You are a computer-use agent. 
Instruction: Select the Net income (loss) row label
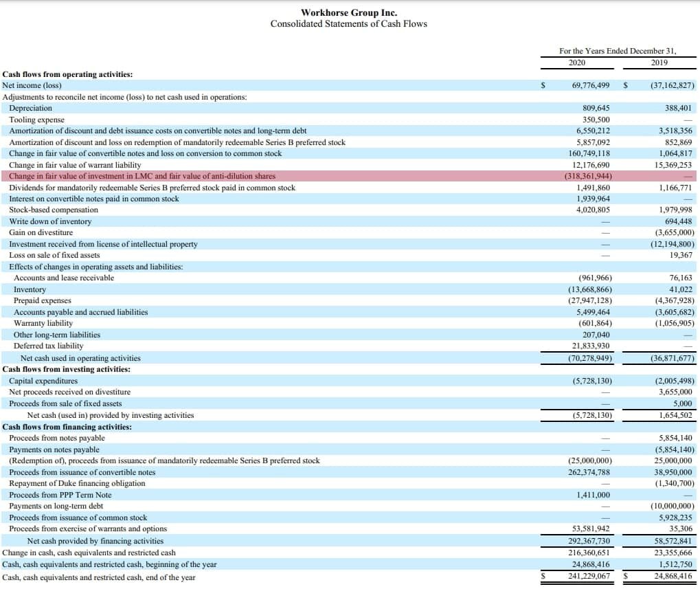[32, 85]
